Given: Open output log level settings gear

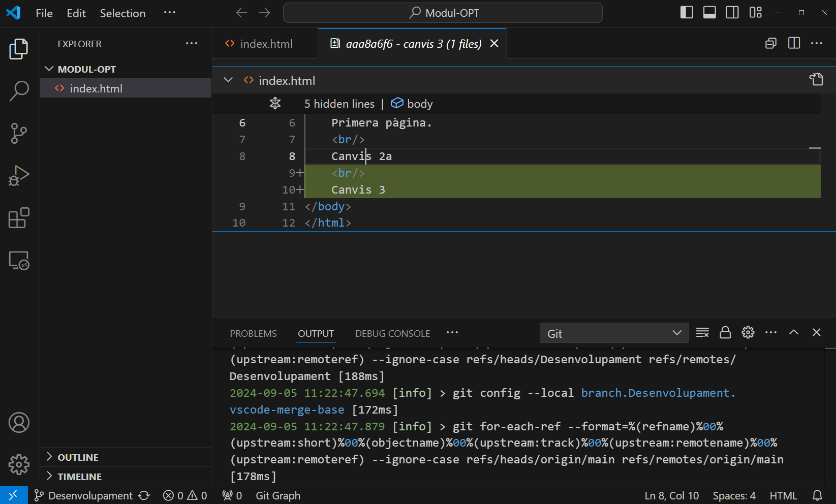Looking at the screenshot, I should (748, 333).
